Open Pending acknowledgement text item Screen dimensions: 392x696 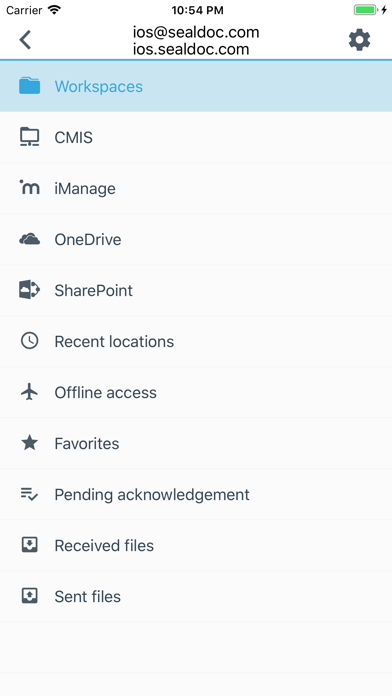[152, 495]
